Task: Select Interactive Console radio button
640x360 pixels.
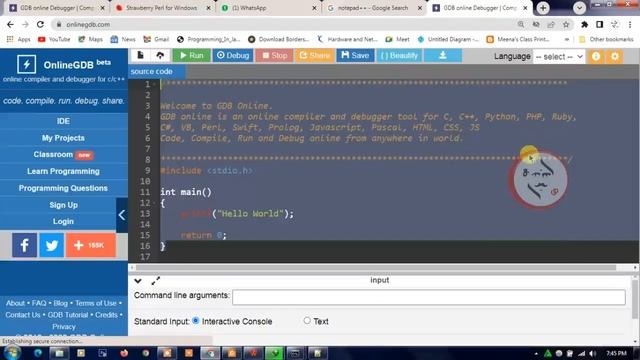Action: (196, 321)
